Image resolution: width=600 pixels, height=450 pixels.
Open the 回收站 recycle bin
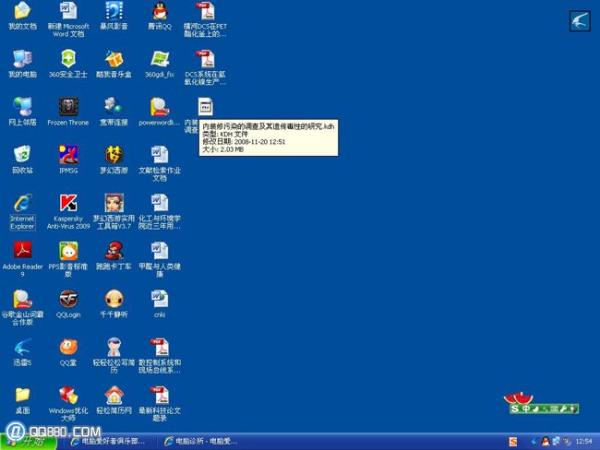click(22, 154)
